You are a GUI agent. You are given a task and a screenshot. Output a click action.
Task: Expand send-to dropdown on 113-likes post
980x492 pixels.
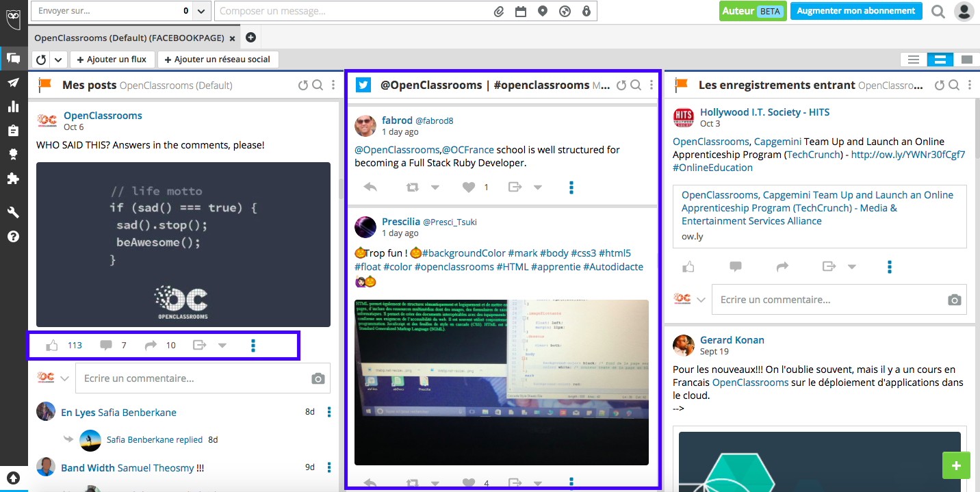pos(222,346)
